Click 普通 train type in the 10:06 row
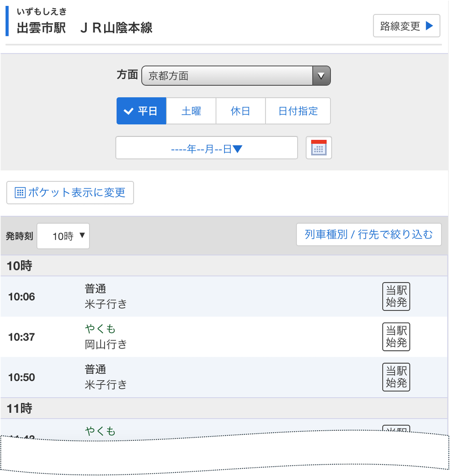Screen dimensions: 450x476 [95, 289]
